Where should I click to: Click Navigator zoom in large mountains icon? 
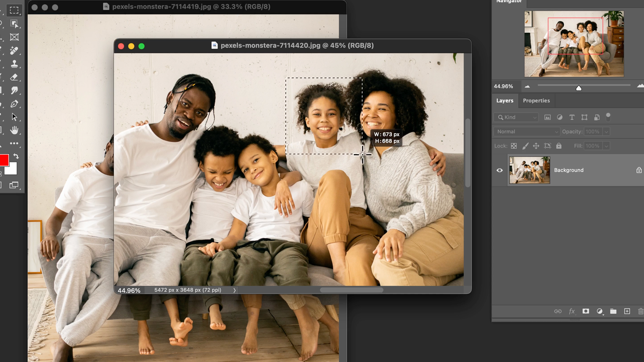tap(640, 86)
